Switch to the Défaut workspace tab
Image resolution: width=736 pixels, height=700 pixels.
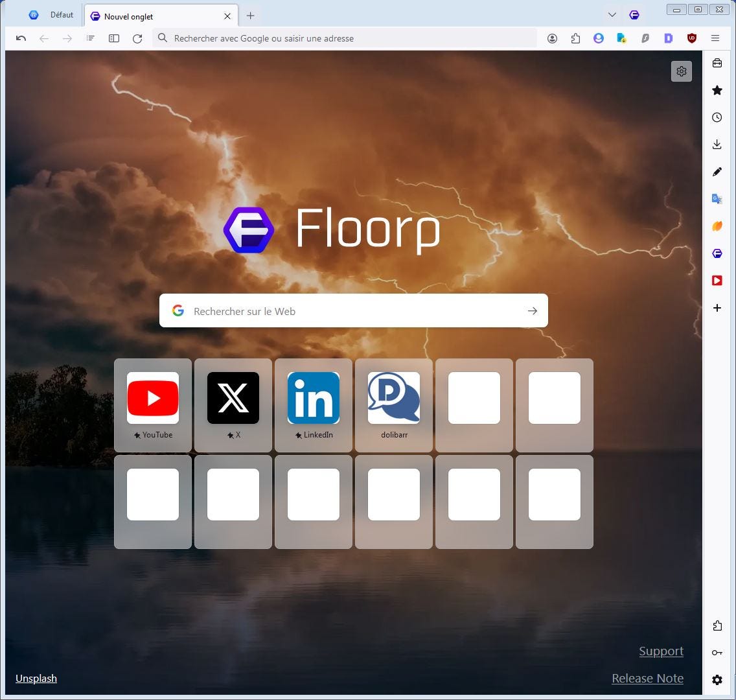click(x=51, y=15)
